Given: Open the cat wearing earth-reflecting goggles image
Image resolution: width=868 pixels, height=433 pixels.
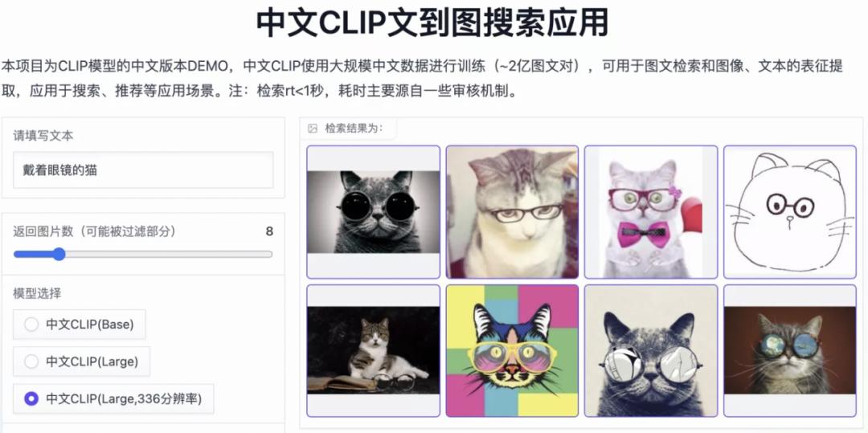Looking at the screenshot, I should pos(790,350).
